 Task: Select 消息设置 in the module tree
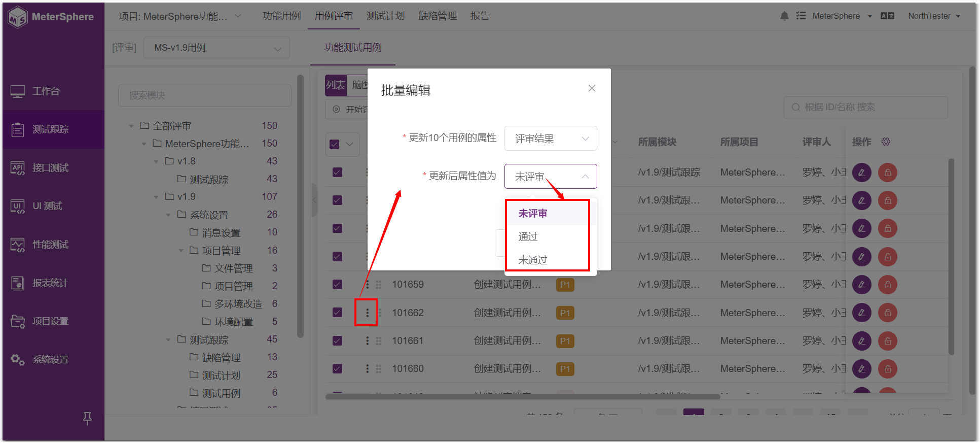221,233
